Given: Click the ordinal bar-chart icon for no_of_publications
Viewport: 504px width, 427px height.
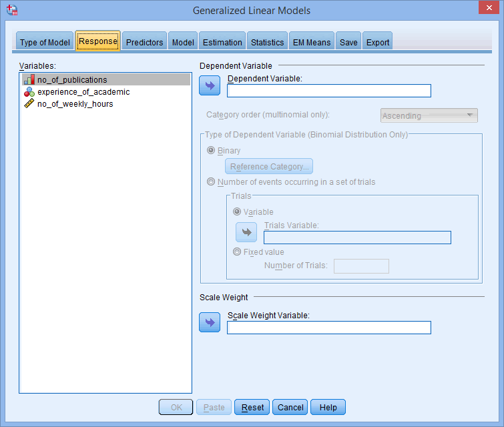Looking at the screenshot, I should click(29, 79).
